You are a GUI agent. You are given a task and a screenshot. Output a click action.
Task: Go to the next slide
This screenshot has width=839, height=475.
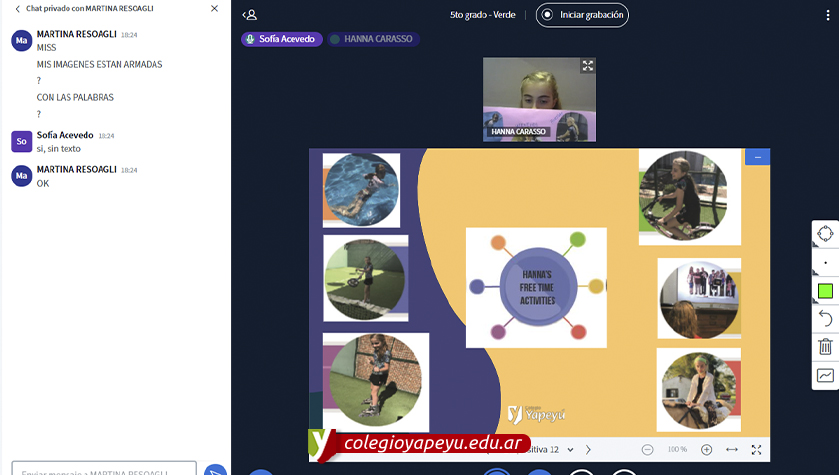click(588, 450)
